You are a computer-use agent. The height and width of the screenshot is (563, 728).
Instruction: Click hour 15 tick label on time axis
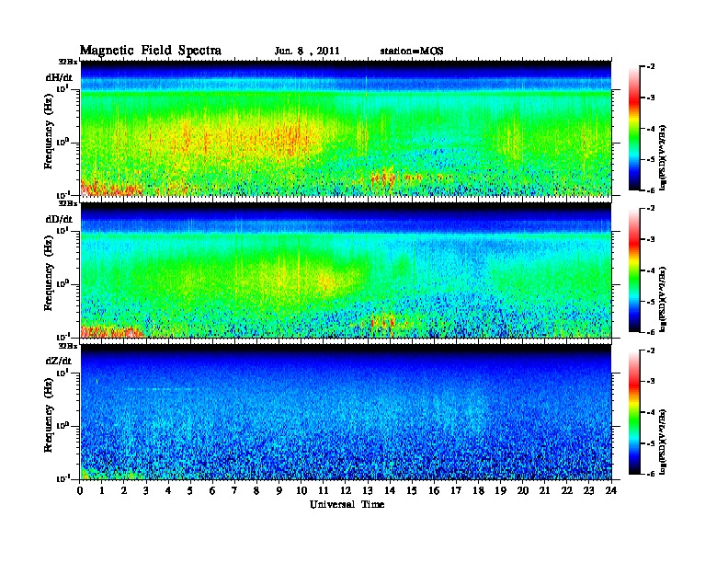point(412,491)
